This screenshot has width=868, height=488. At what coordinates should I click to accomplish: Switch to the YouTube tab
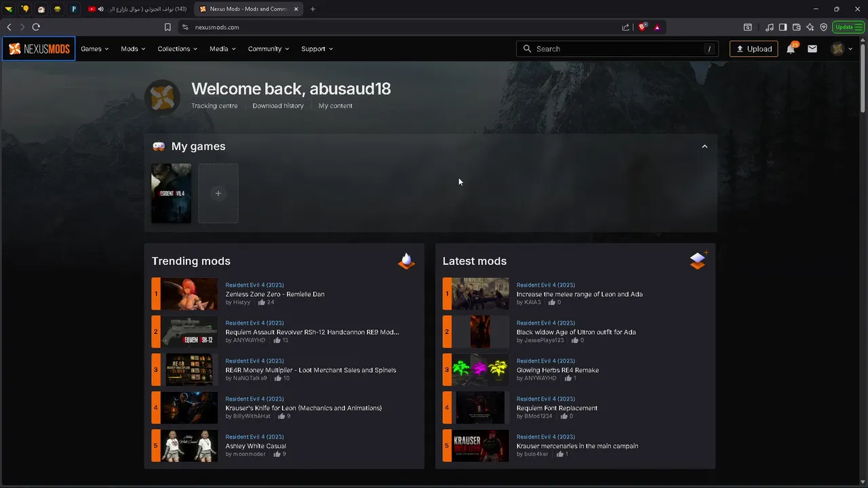coord(138,9)
